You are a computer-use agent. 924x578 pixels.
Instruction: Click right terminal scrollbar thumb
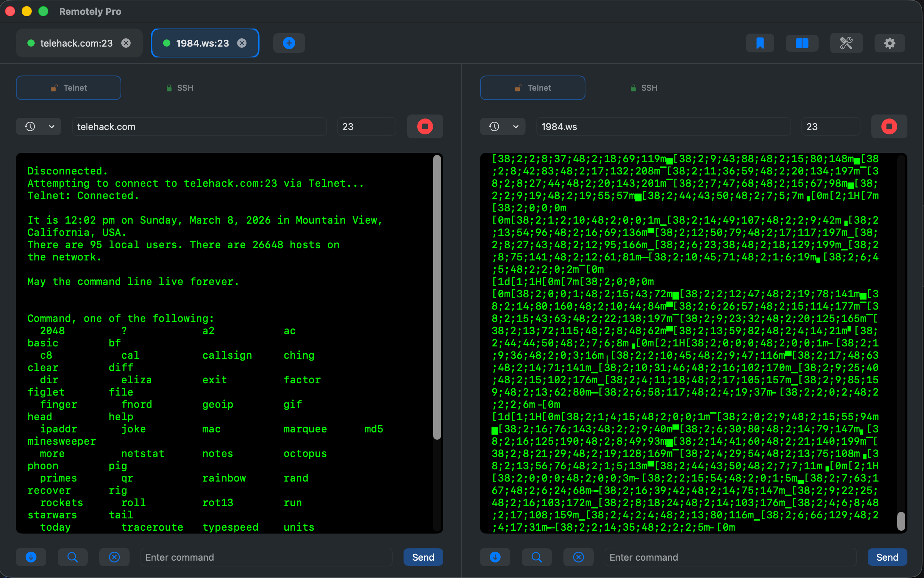tap(901, 521)
